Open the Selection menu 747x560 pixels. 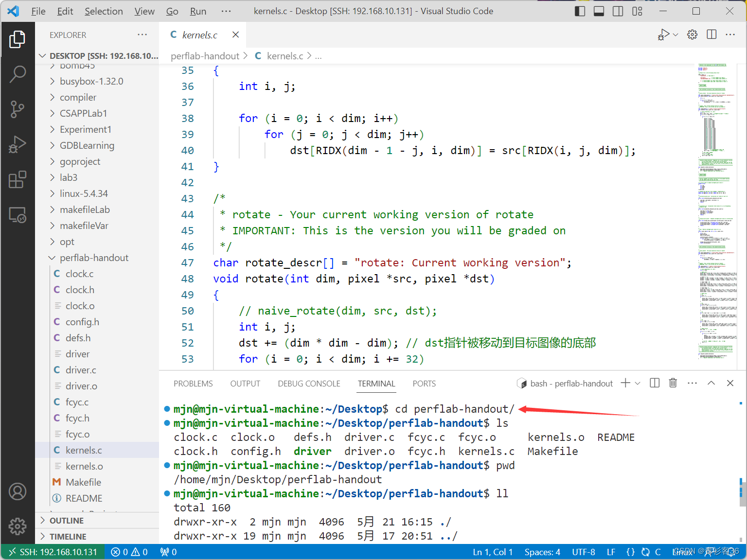[x=104, y=11]
